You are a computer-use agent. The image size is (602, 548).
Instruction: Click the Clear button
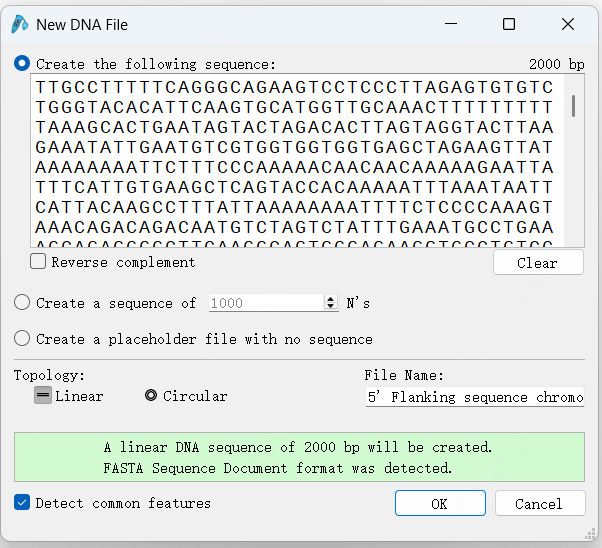point(538,263)
